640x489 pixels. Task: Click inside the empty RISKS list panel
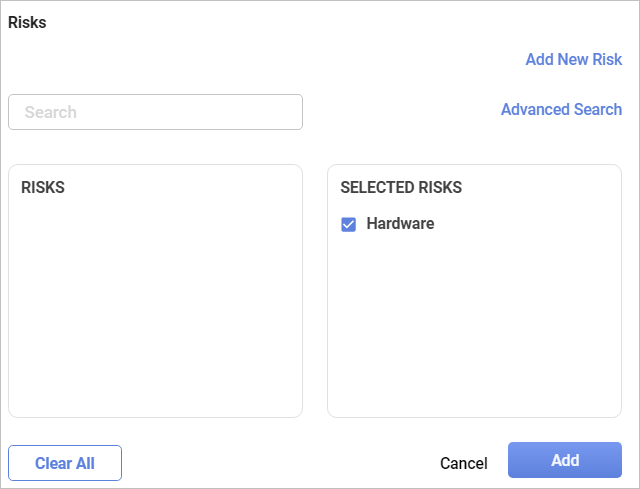click(x=155, y=310)
